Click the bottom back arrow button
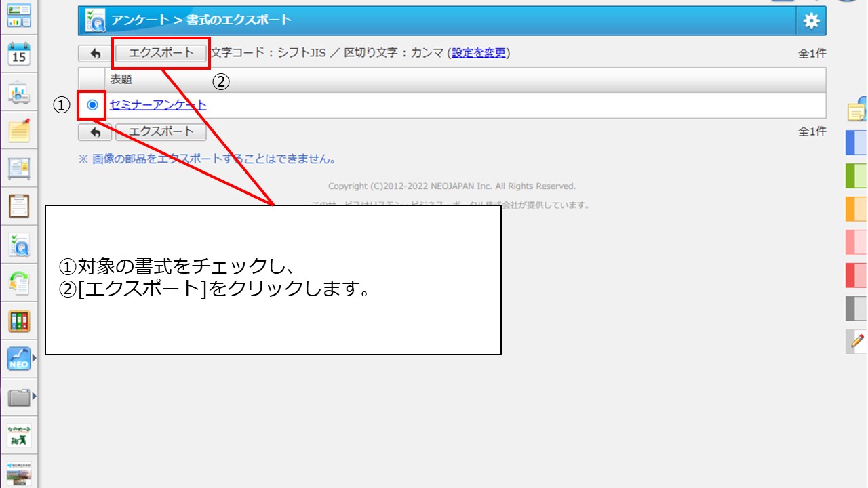 (x=95, y=132)
